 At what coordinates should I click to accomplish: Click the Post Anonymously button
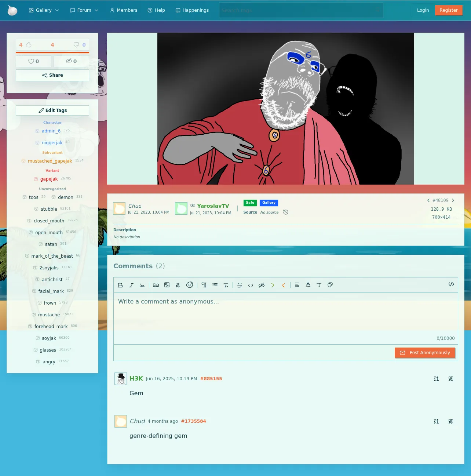[x=425, y=353]
